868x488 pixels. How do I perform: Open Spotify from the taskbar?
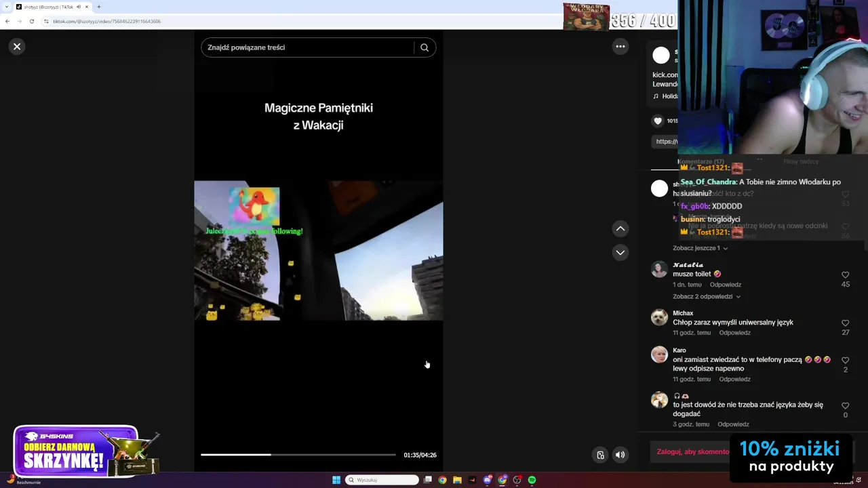(532, 480)
